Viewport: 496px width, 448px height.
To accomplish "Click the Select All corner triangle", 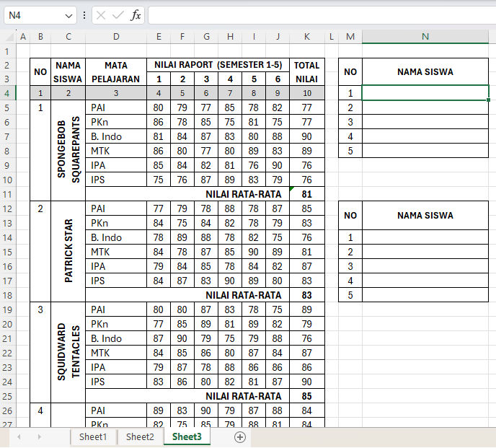I will click(10, 37).
